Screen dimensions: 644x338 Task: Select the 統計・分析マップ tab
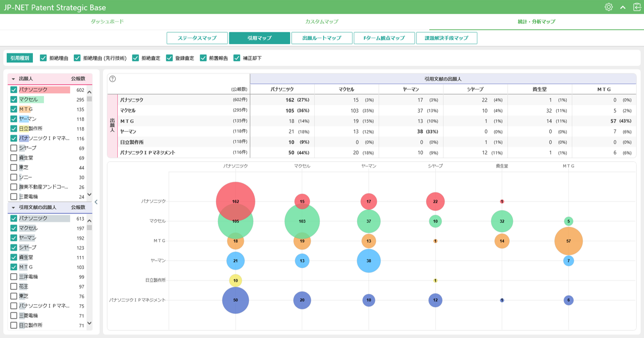(536, 21)
